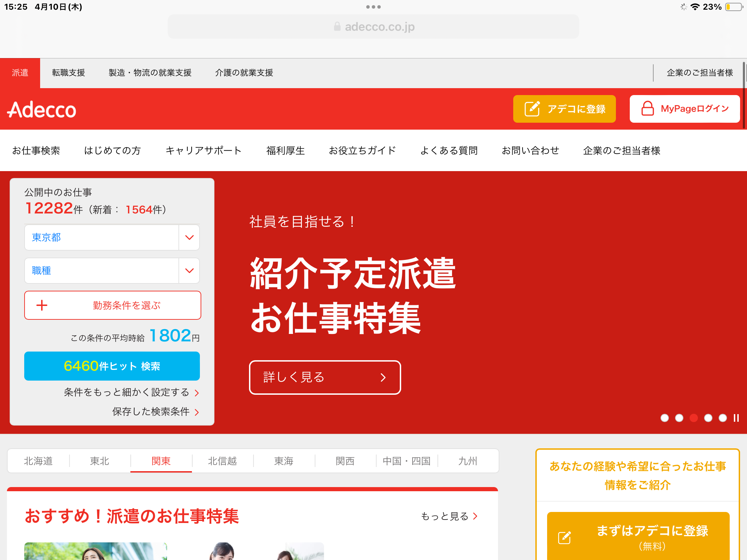Select fifth carousel slide dot
Screen dimensions: 747x560
[723, 418]
